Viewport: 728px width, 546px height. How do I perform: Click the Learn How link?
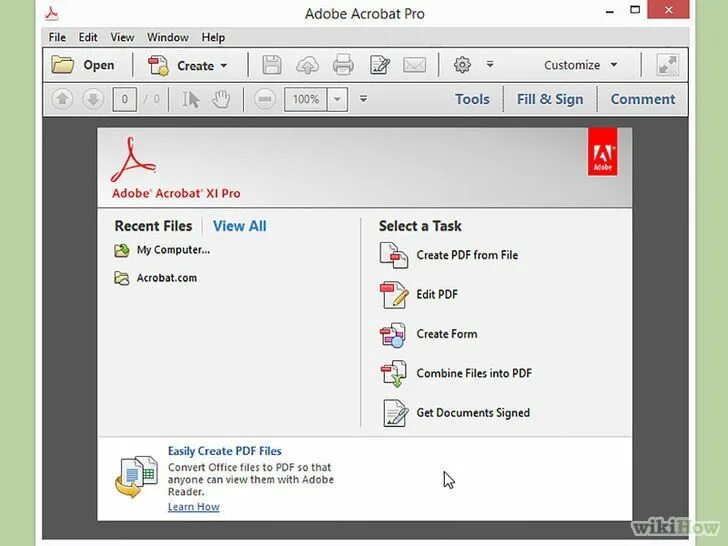tap(194, 507)
